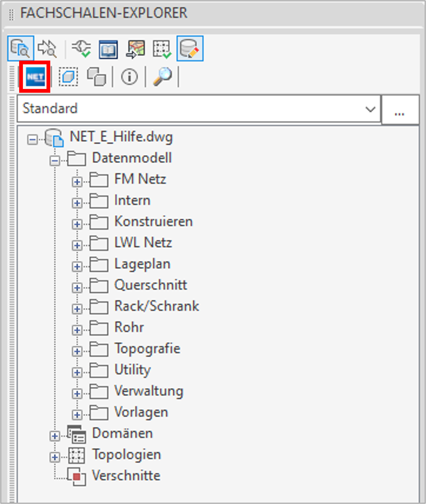The width and height of the screenshot is (426, 504).
Task: Select the Rack/Schrank tree item
Action: 157,307
